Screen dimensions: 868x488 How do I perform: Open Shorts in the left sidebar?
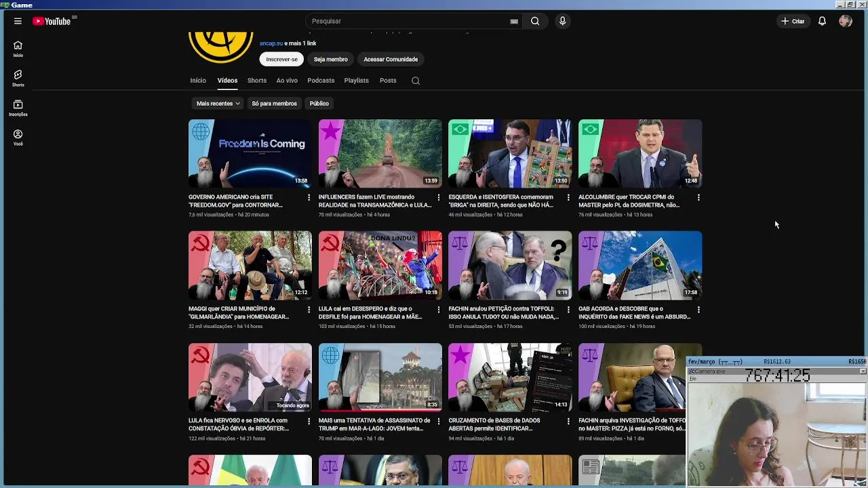[x=18, y=78]
